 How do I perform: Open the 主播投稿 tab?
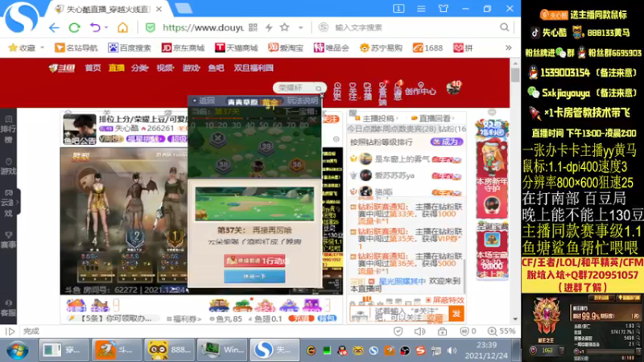(x=378, y=118)
